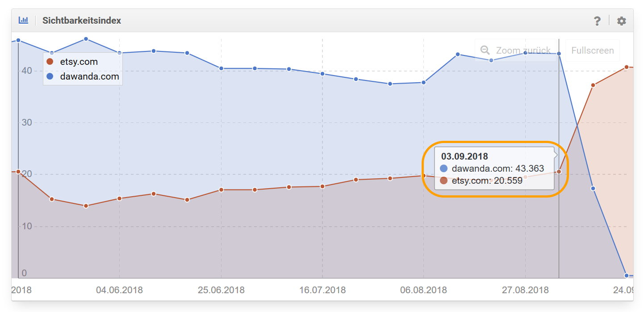Click the Zoom zurück button text

pyautogui.click(x=523, y=51)
